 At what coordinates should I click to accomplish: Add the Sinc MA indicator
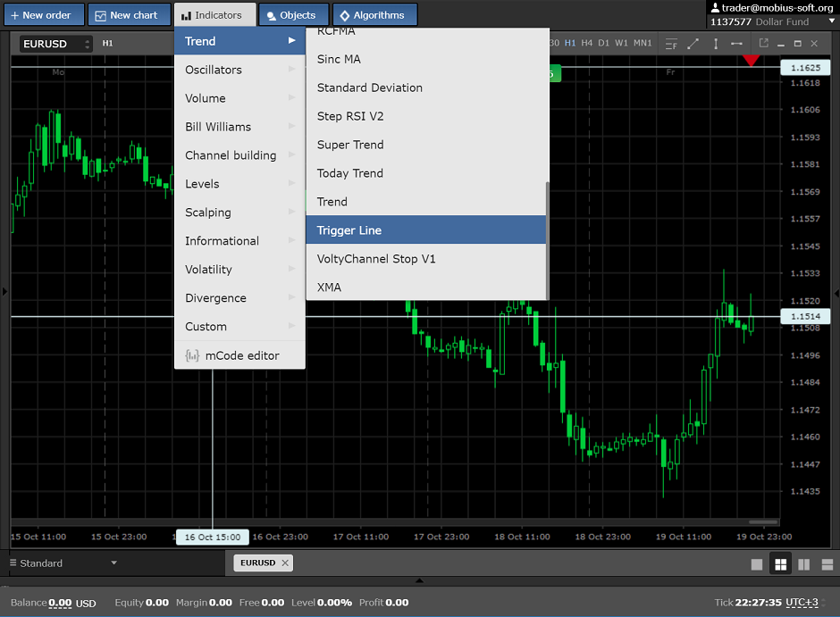coord(426,59)
